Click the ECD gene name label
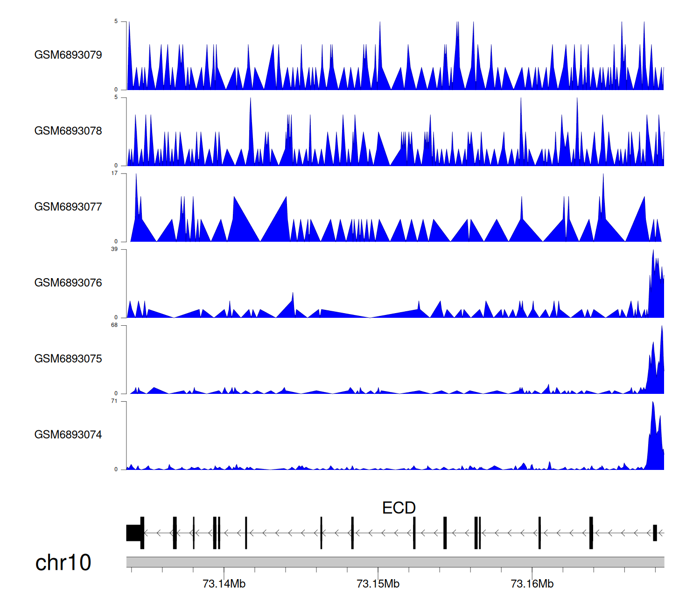 399,508
